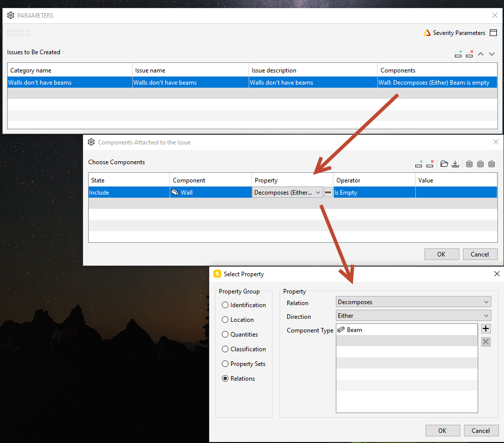Viewport: 504px width, 443px height.
Task: Click Issue name column header
Action: [190, 70]
